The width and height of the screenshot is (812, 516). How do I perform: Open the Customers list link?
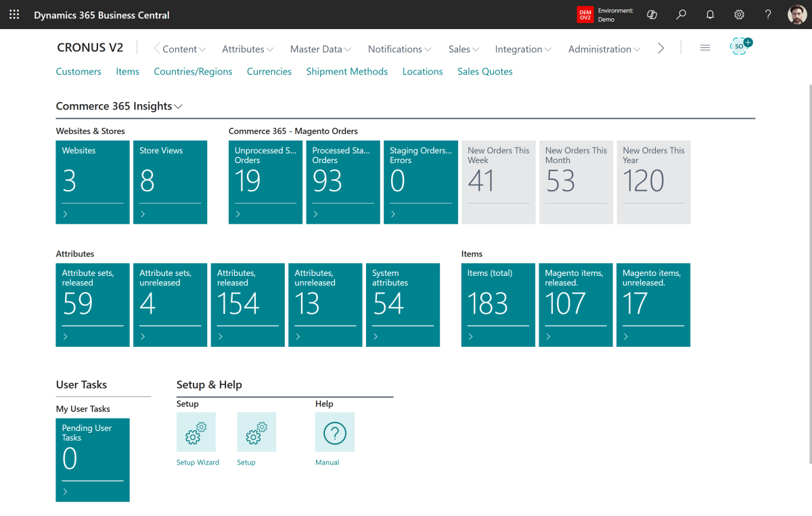click(78, 71)
